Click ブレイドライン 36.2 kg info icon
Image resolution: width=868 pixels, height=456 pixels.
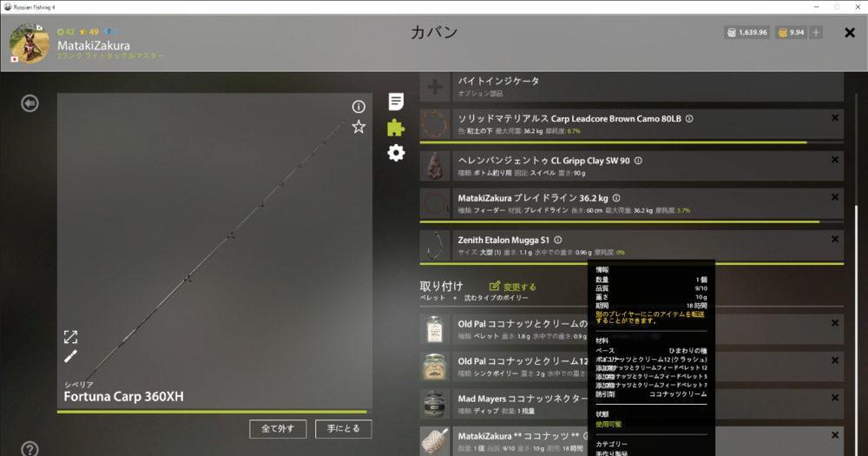pos(616,198)
